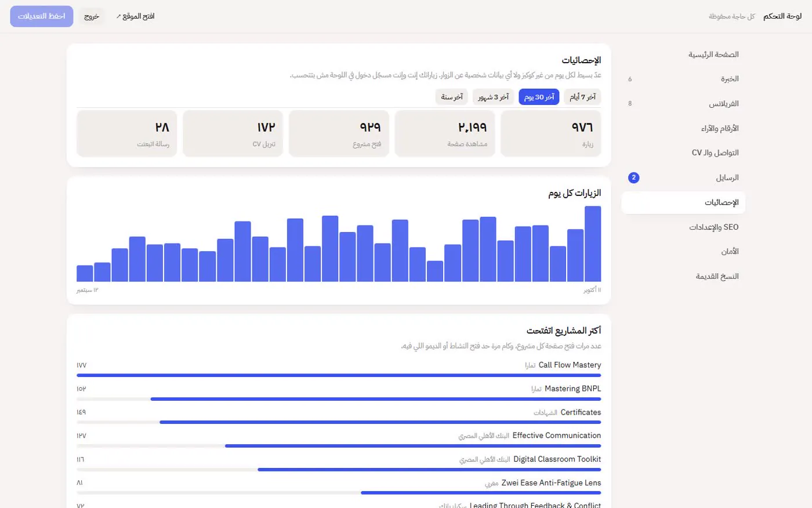Image resolution: width=812 pixels, height=508 pixels.
Task: Click the ٢,١٩٩ مشاهدة صفحة stat card
Action: tap(445, 133)
